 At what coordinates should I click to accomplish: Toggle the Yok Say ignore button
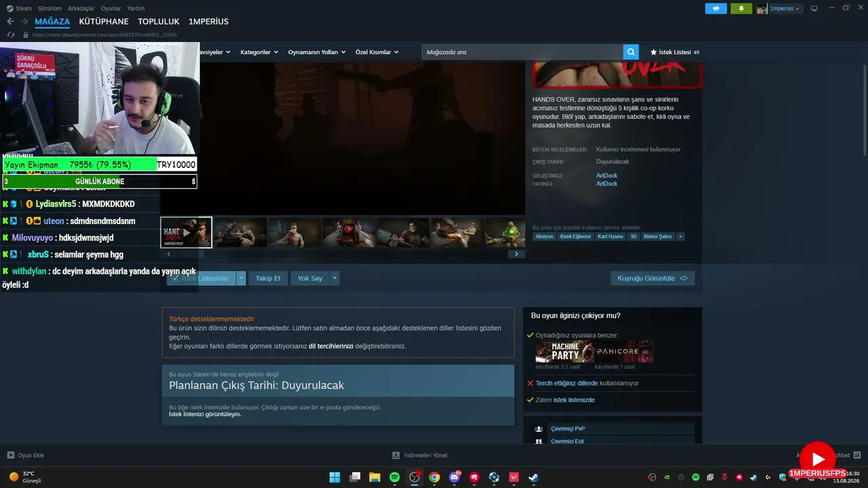coord(310,278)
